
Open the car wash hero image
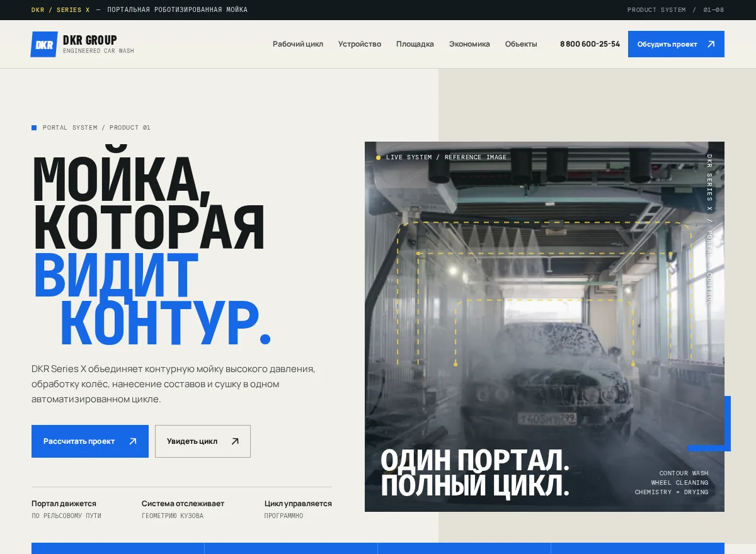tap(544, 327)
